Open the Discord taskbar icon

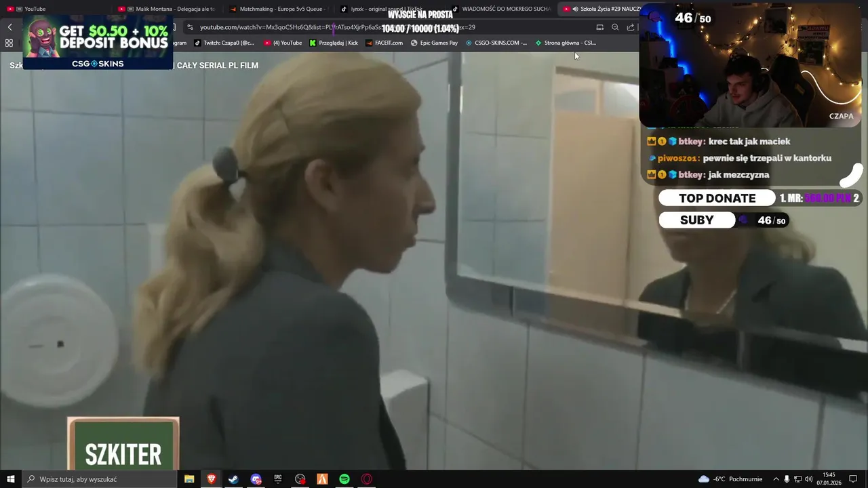256,479
